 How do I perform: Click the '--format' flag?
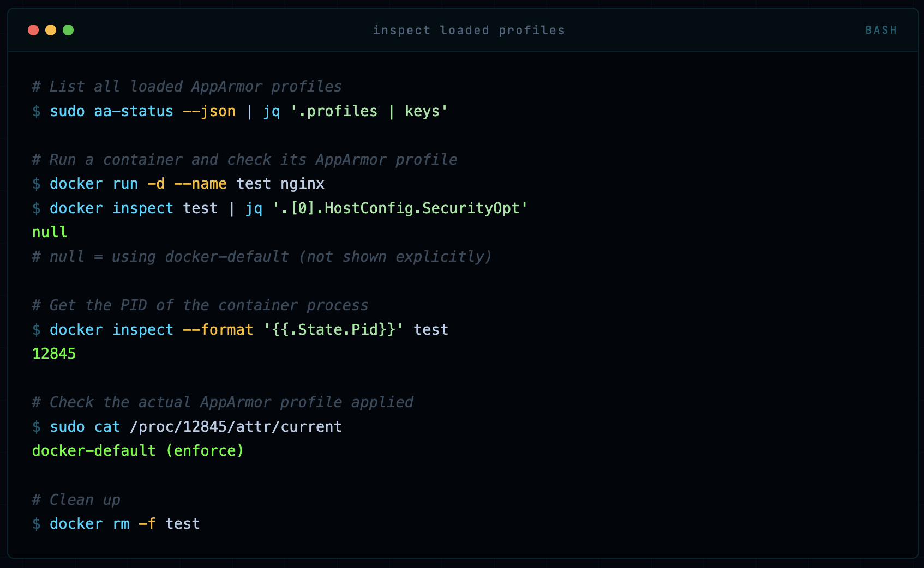tap(218, 330)
